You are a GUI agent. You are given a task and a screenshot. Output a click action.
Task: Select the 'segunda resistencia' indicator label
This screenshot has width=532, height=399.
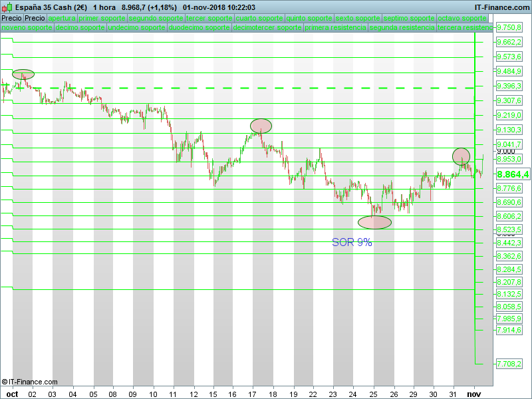point(402,29)
